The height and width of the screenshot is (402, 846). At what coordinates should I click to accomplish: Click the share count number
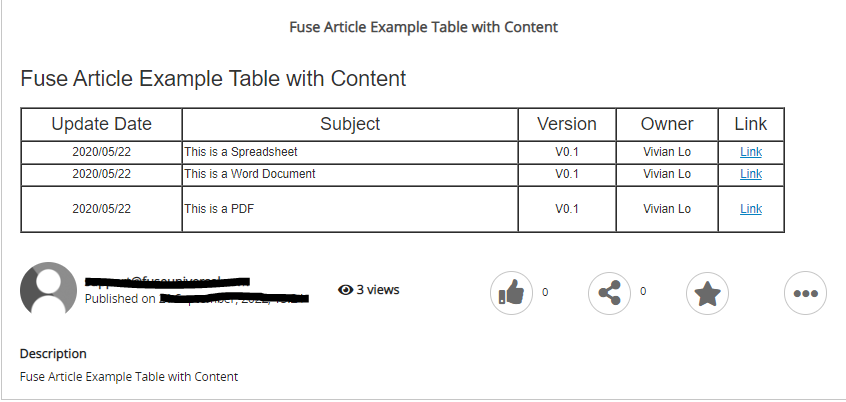coord(643,291)
